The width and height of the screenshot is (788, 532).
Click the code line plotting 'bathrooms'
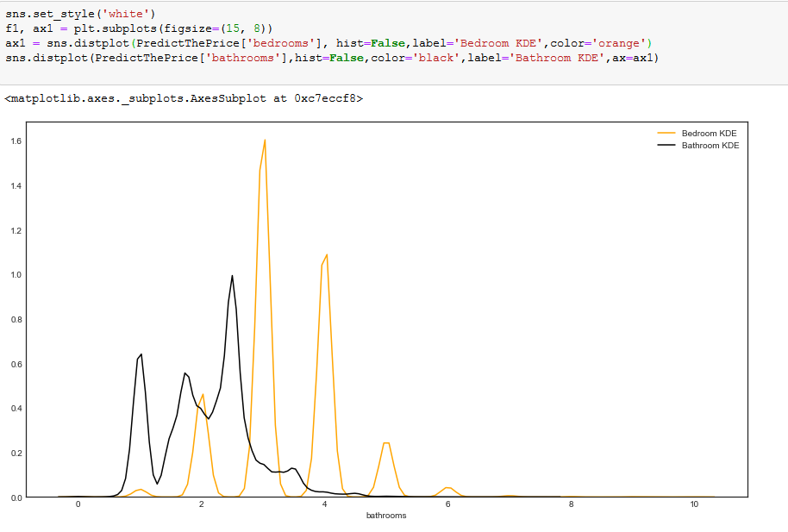(x=332, y=58)
